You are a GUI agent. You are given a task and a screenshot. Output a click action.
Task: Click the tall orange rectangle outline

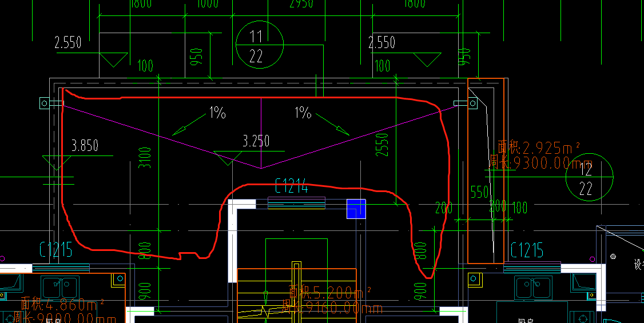point(486,171)
